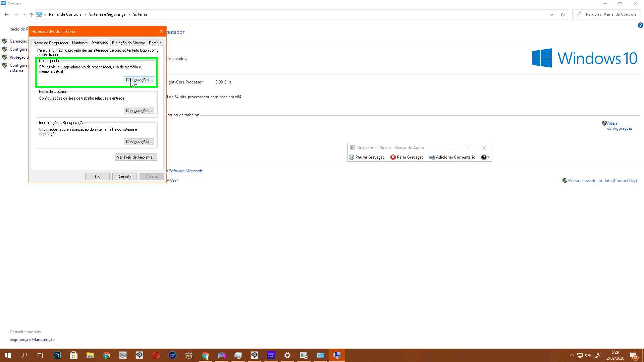Switch to Proteção do Sistema tab
Viewport: 644px width, 362px height.
(128, 43)
